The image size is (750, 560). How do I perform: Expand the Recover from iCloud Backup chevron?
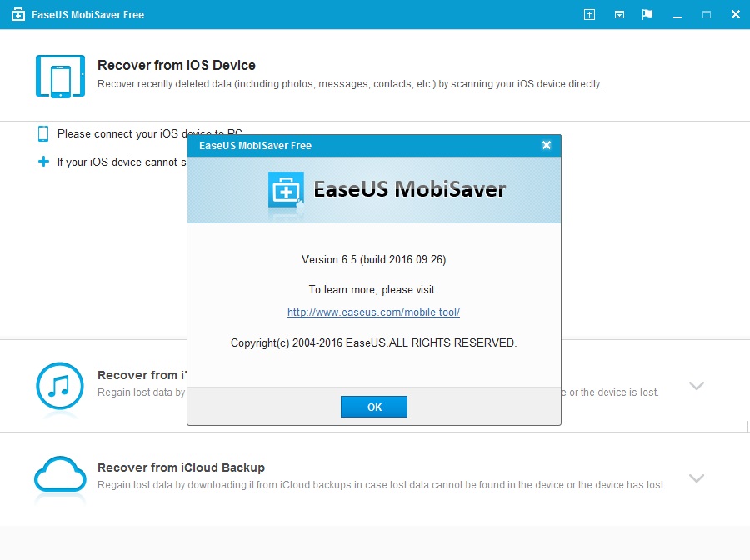697,477
